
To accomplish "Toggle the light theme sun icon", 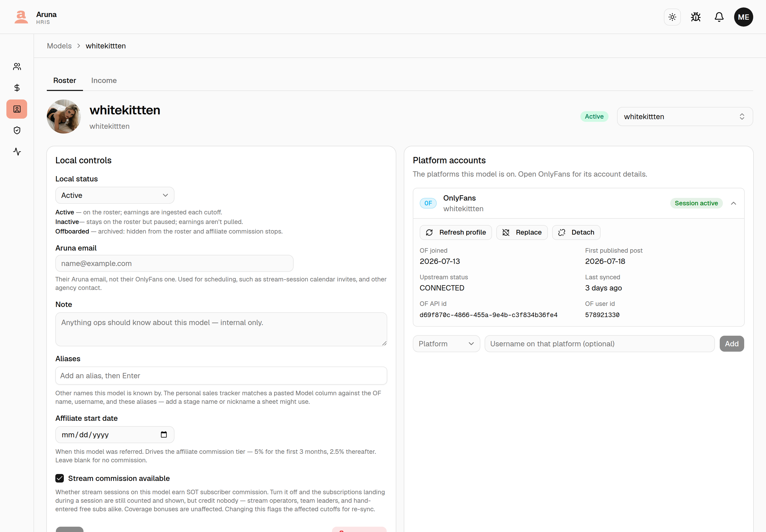I will coord(672,17).
